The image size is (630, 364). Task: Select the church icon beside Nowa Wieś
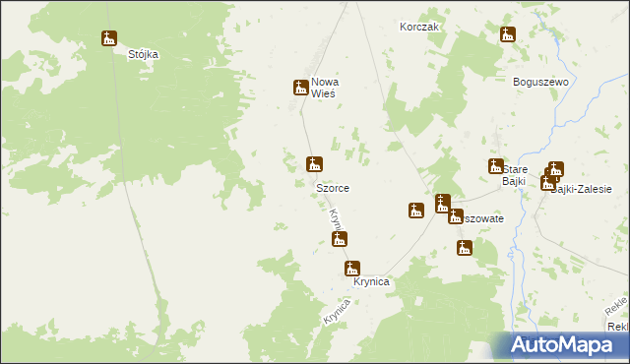click(301, 88)
